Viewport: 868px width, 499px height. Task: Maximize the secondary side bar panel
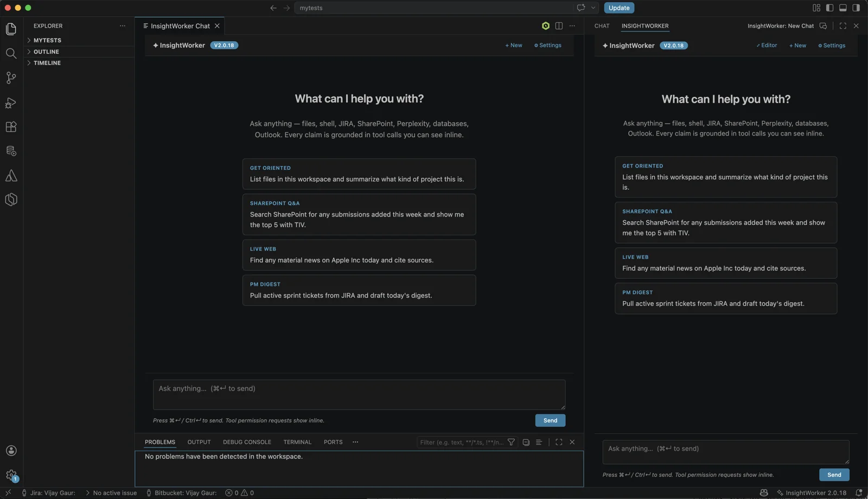843,25
